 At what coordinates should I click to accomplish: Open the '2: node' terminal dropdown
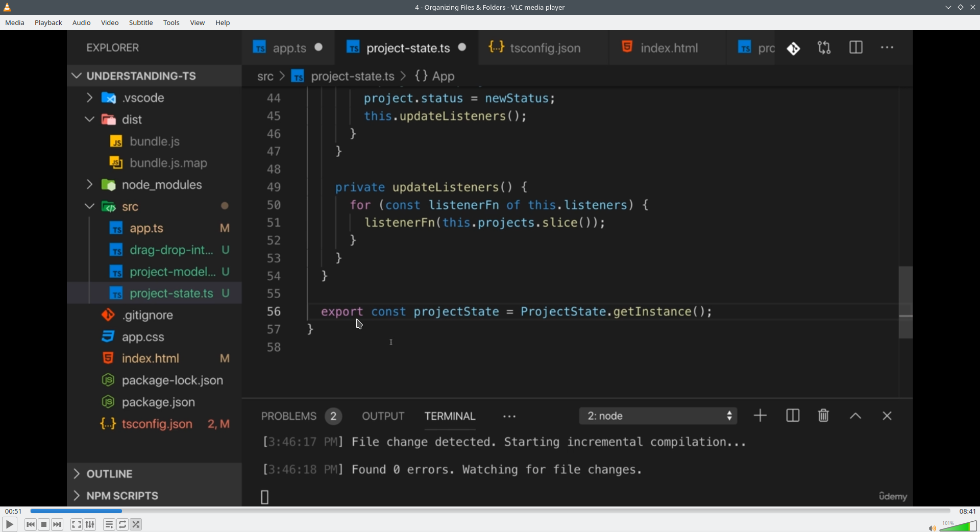pos(658,416)
